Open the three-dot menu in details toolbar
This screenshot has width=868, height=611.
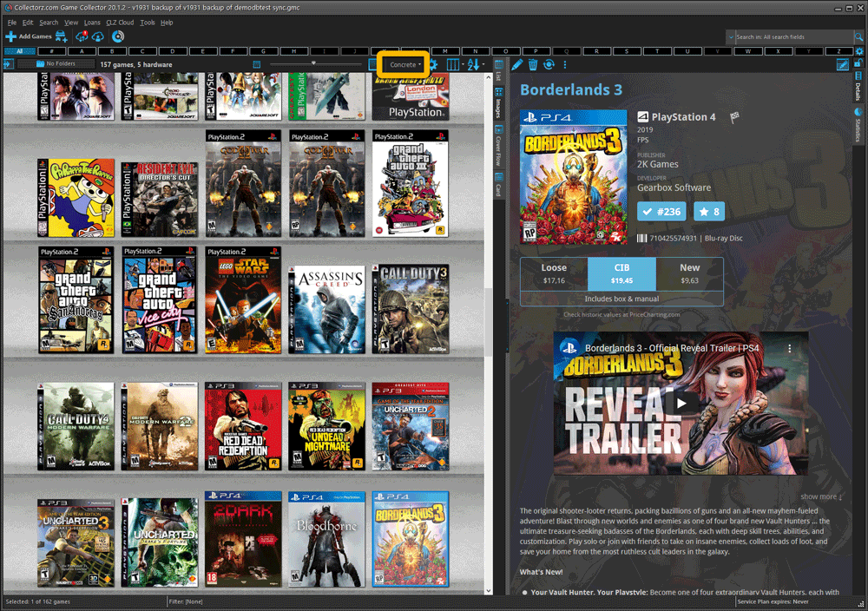point(565,65)
